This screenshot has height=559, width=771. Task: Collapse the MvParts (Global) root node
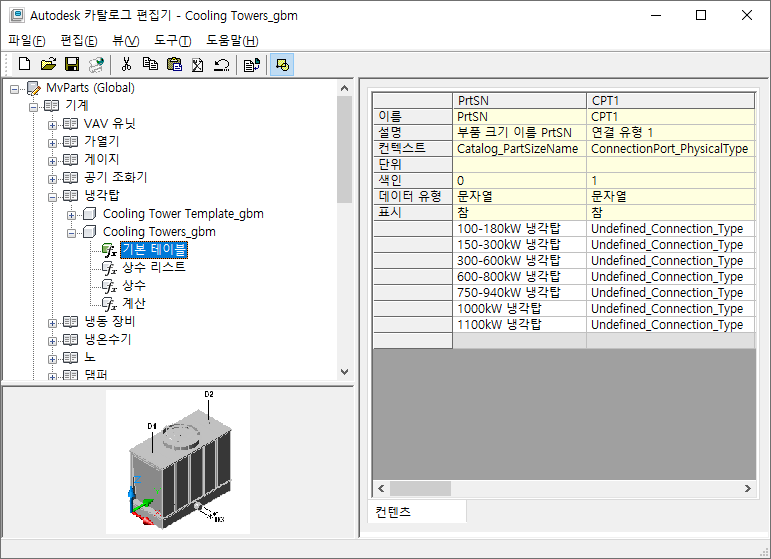15,89
